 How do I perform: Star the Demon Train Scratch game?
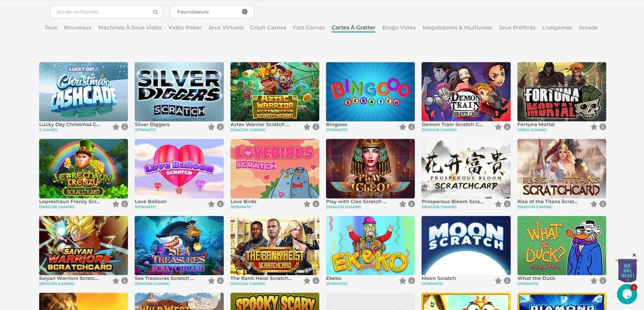pos(498,127)
